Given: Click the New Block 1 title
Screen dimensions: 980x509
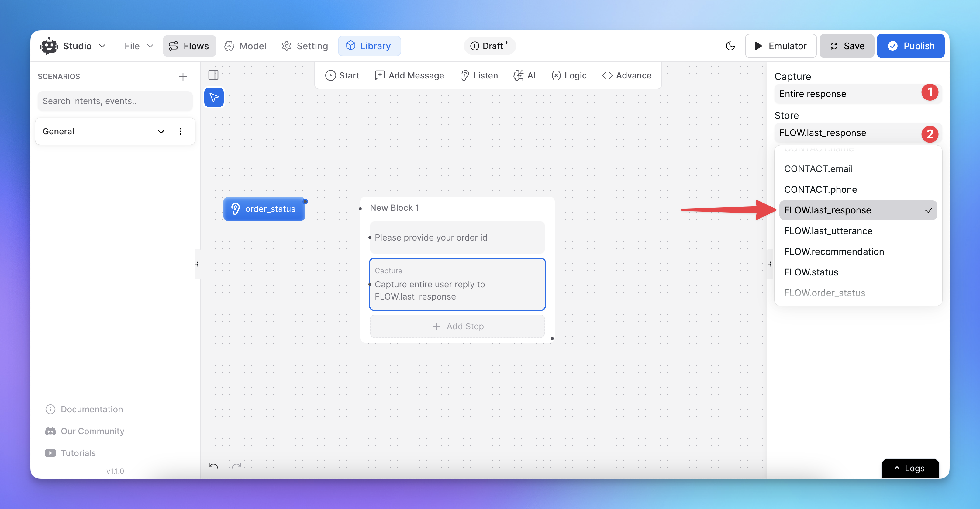Looking at the screenshot, I should 395,208.
